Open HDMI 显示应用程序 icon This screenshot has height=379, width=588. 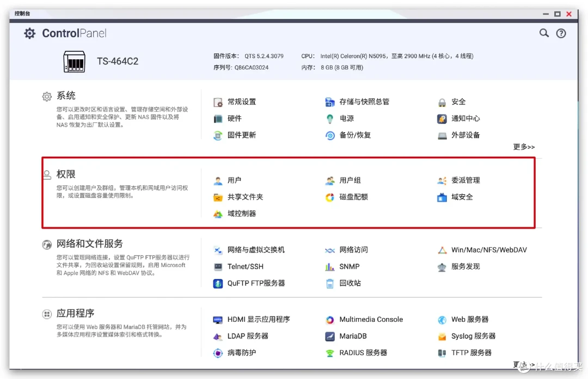tap(218, 320)
